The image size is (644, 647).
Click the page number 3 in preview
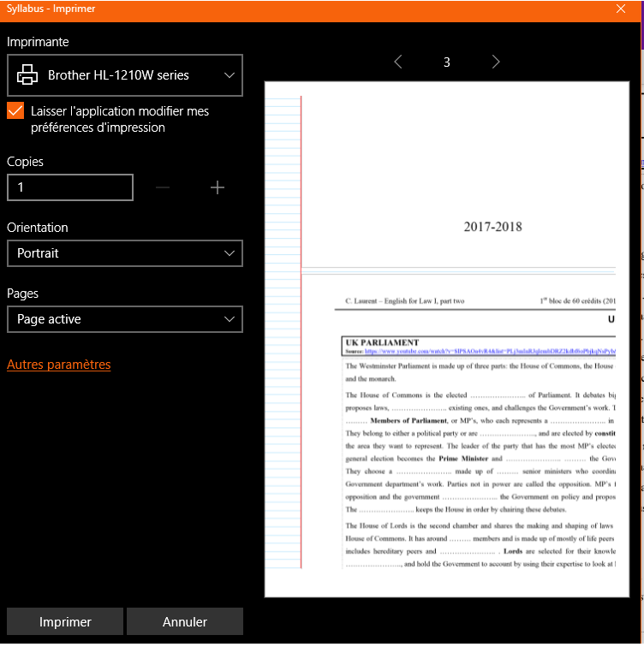pyautogui.click(x=447, y=62)
